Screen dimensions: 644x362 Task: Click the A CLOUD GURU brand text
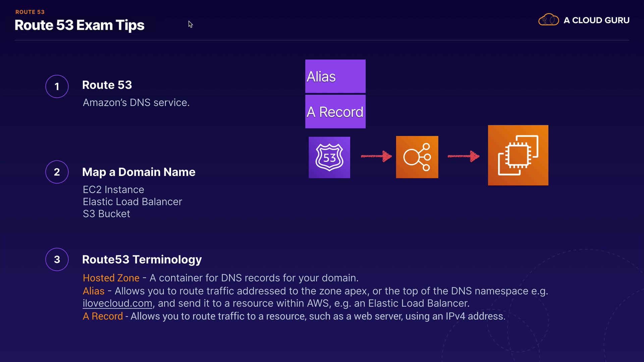596,20
